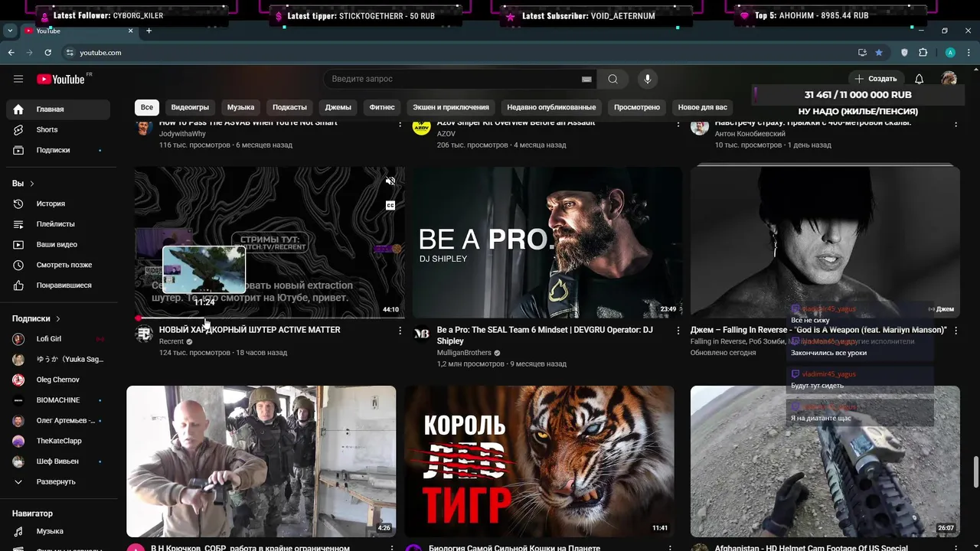Open НОВЫЙ ХАРДКОРНЫЙ ШУТЕР ACTIVE MATTER title
The image size is (980, 551).
click(250, 330)
